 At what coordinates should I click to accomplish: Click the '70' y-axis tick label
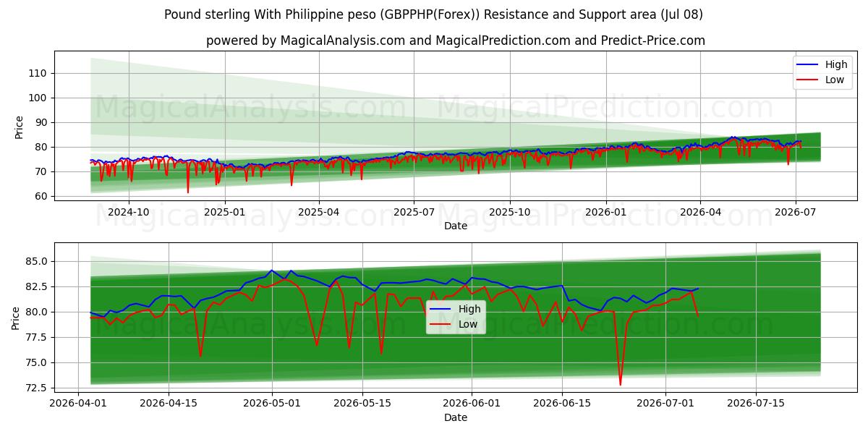(42, 171)
